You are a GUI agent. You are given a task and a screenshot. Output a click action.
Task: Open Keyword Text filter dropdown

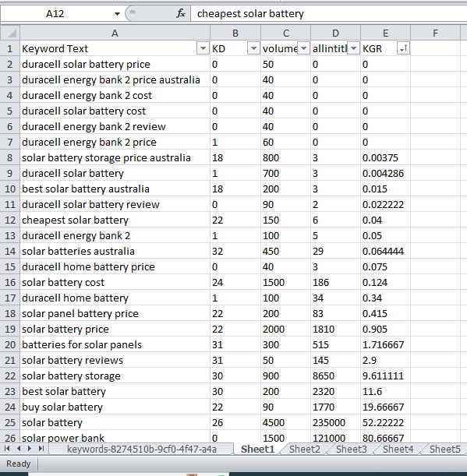203,48
